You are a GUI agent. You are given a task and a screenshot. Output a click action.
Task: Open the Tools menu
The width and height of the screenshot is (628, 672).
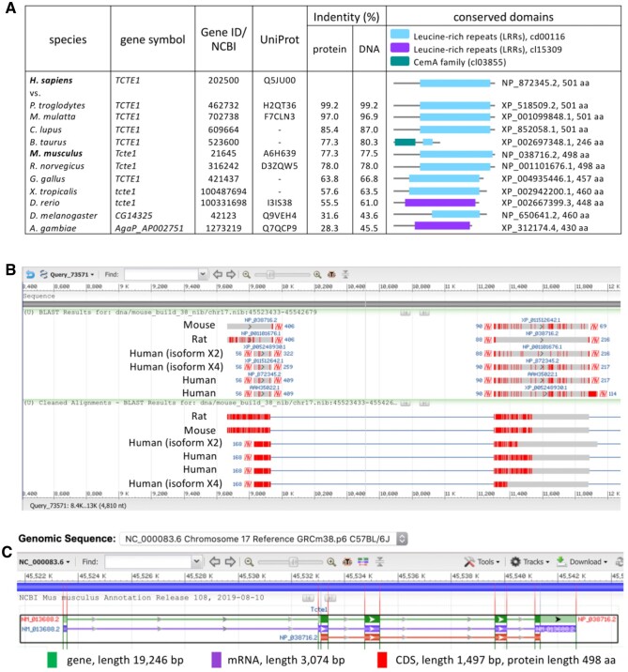[x=482, y=561]
